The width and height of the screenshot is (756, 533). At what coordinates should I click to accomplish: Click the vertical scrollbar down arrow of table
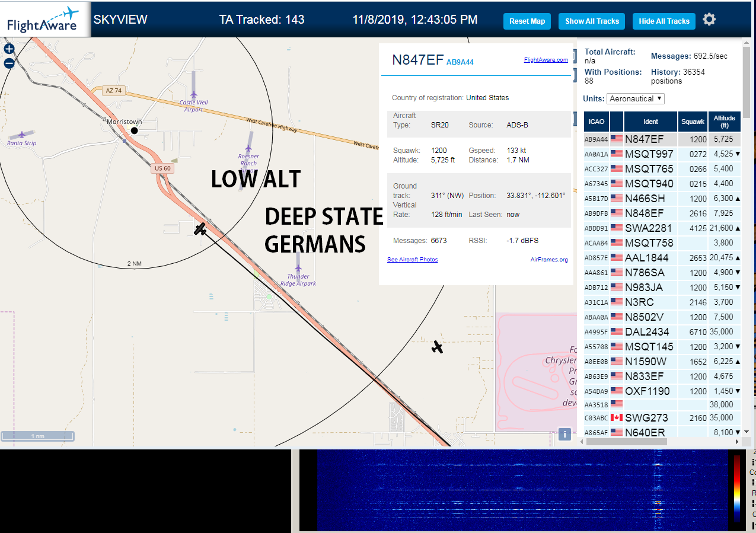click(x=747, y=432)
